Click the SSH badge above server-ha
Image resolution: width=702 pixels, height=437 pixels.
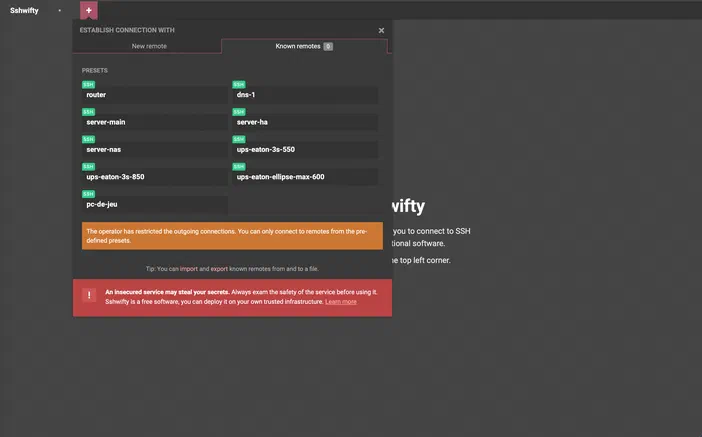239,111
